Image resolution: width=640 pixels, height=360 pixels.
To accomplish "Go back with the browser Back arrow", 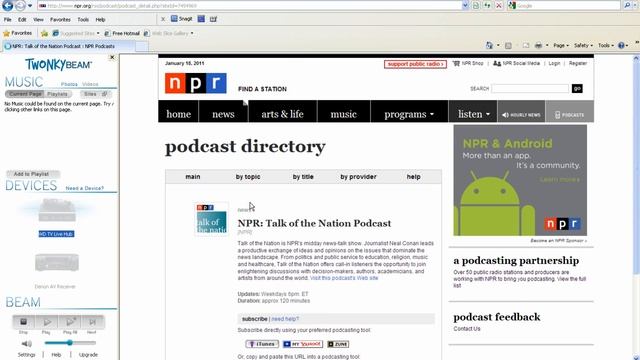I will point(7,5).
